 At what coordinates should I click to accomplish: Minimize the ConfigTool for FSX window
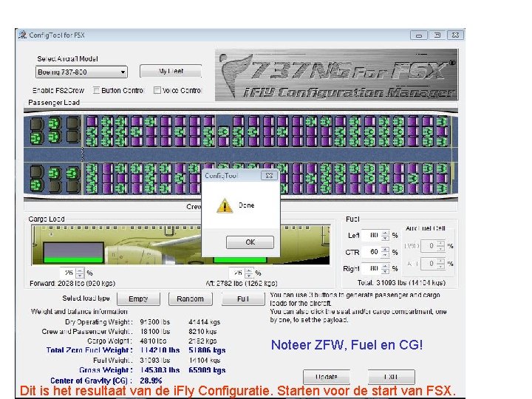419,35
